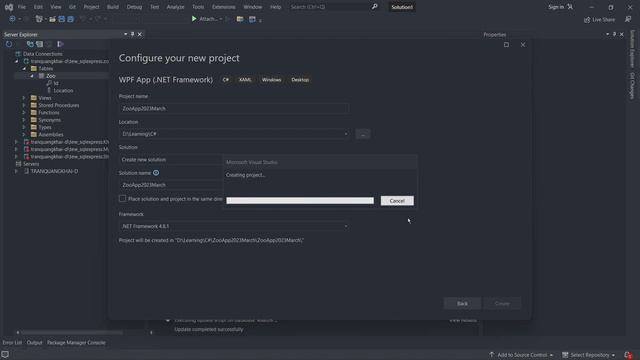Click the Save All toolbar icon
The image size is (640, 360).
tap(70, 19)
